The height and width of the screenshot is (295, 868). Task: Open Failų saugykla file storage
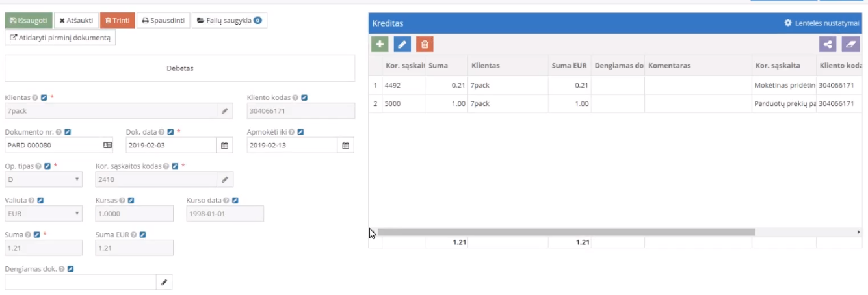point(230,21)
